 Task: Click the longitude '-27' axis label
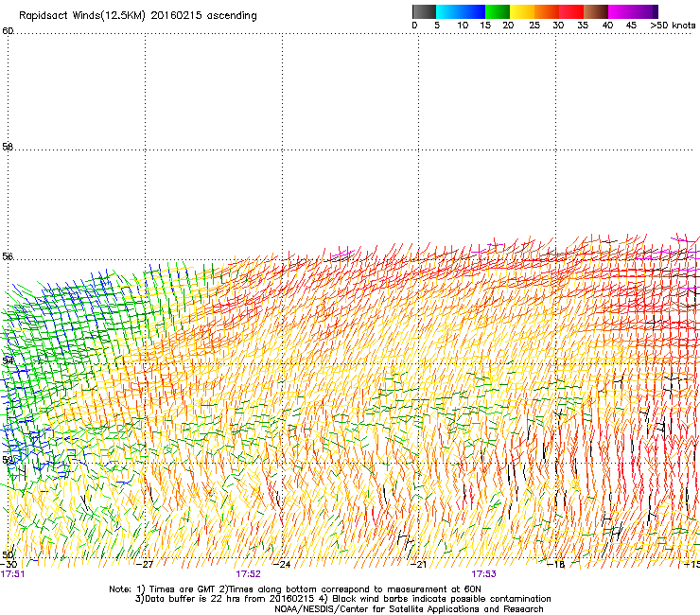pos(145,565)
